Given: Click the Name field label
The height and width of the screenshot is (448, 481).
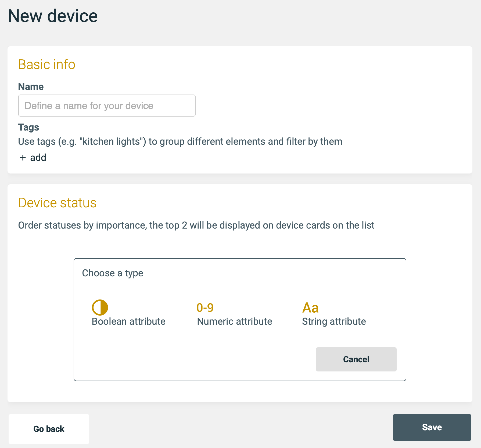Looking at the screenshot, I should click(31, 87).
